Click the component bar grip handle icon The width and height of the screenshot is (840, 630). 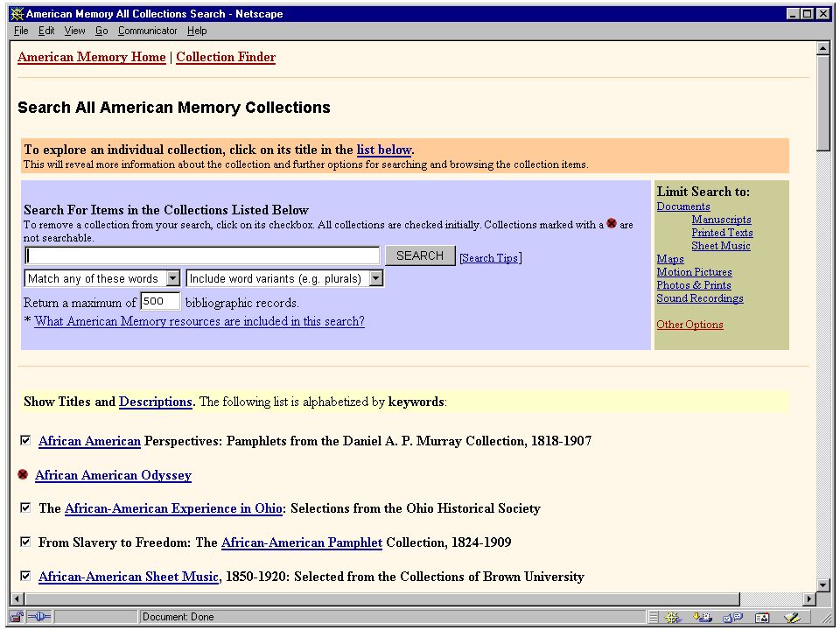click(x=653, y=617)
